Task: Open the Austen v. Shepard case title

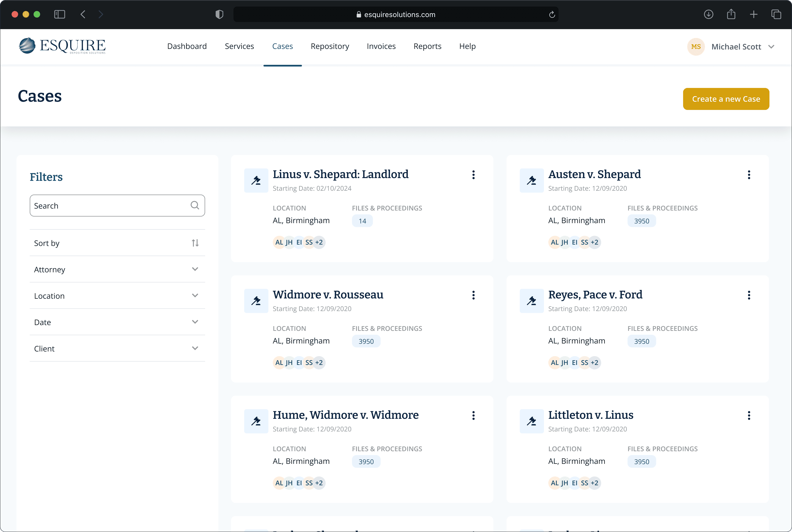Action: (594, 174)
